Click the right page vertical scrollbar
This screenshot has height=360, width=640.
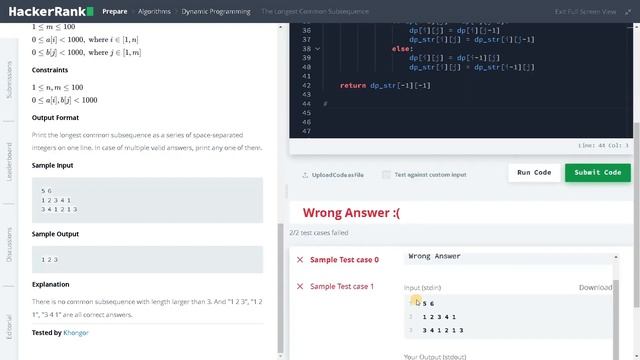(x=636, y=214)
